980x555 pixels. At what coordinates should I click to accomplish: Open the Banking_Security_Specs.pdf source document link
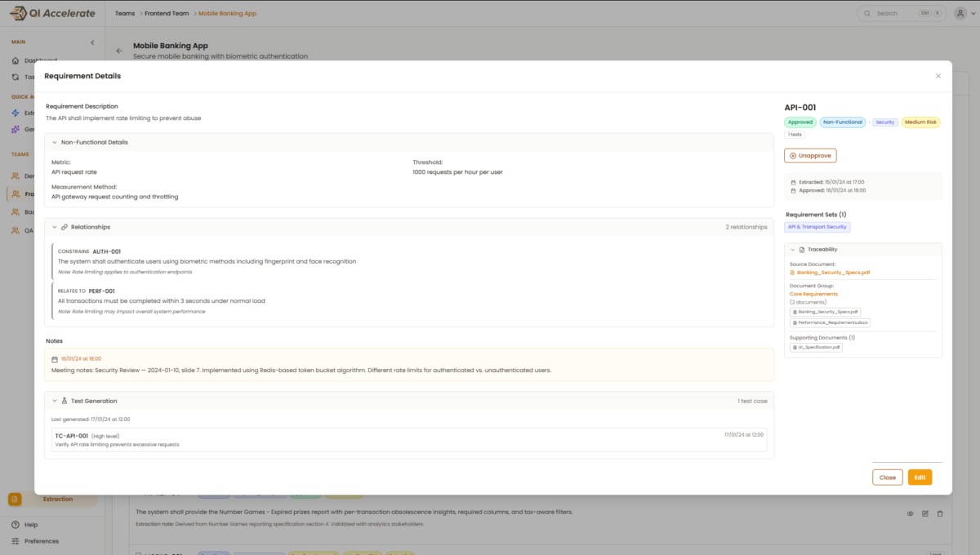tap(833, 273)
